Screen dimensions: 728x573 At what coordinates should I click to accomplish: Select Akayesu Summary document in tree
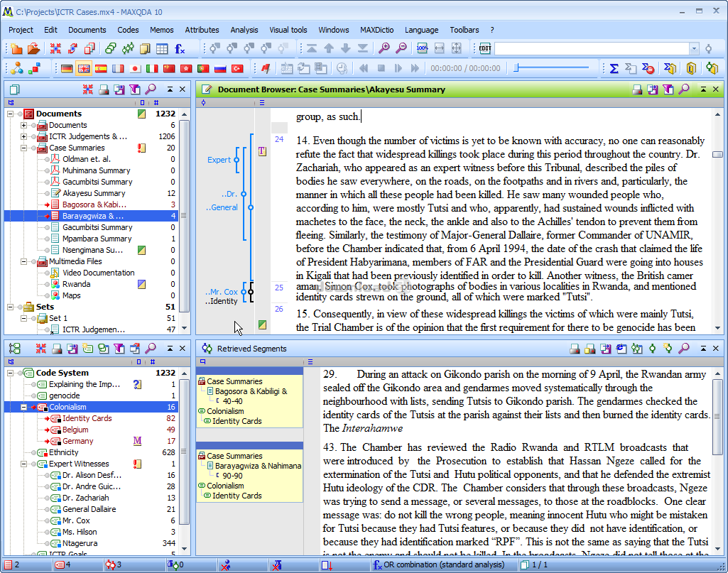pos(94,193)
